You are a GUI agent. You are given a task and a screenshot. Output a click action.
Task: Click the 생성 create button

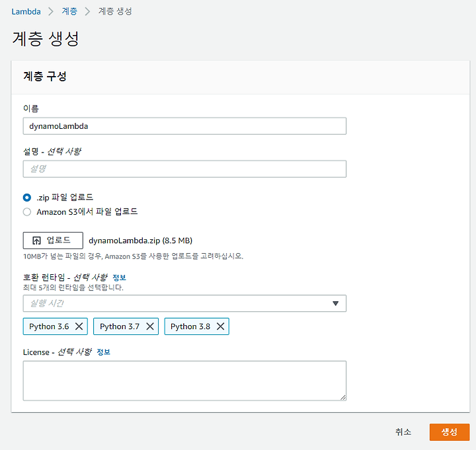point(450,431)
